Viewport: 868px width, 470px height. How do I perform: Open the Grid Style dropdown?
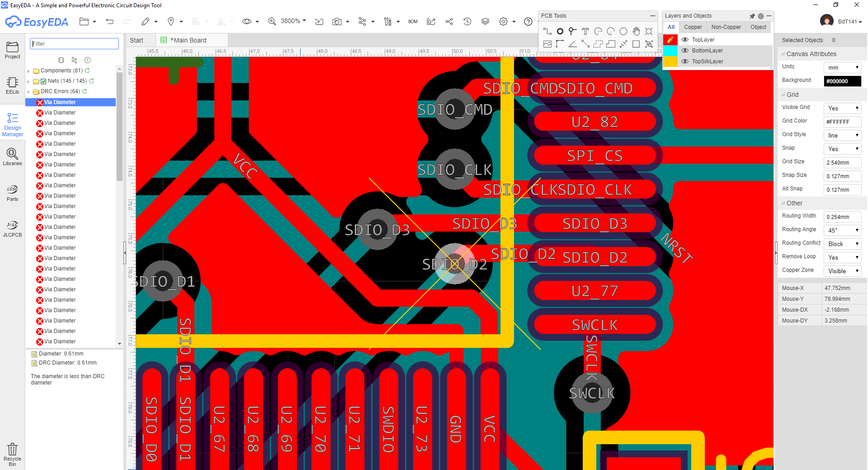pyautogui.click(x=843, y=135)
